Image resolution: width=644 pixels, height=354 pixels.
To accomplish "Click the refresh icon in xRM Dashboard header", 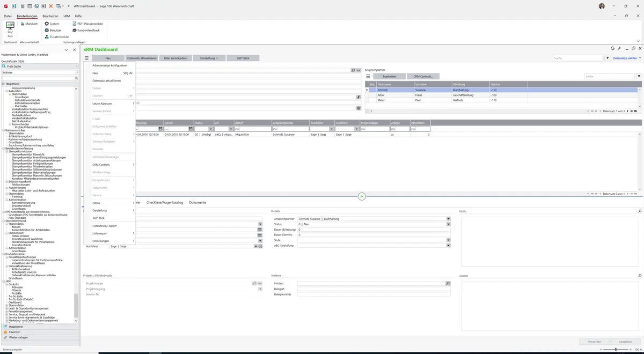I will tap(612, 48).
